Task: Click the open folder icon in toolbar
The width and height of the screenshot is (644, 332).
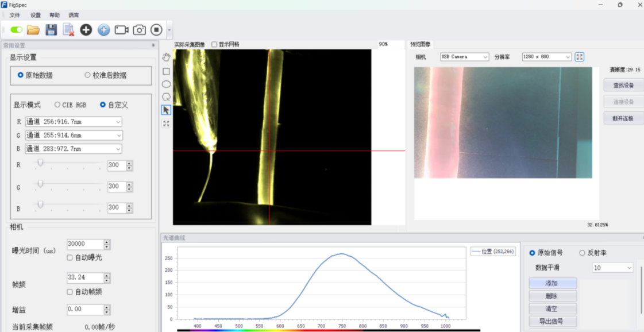Action: pyautogui.click(x=33, y=30)
